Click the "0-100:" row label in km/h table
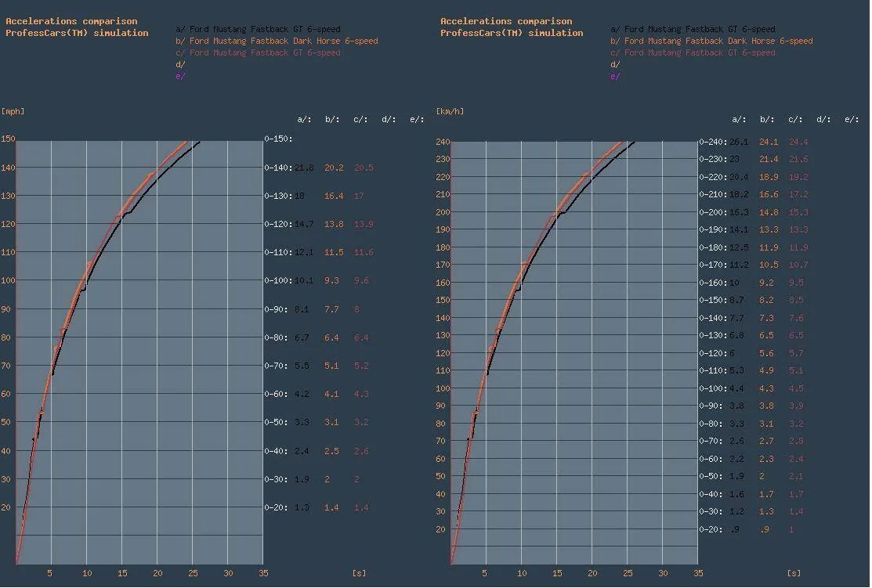 (713, 388)
